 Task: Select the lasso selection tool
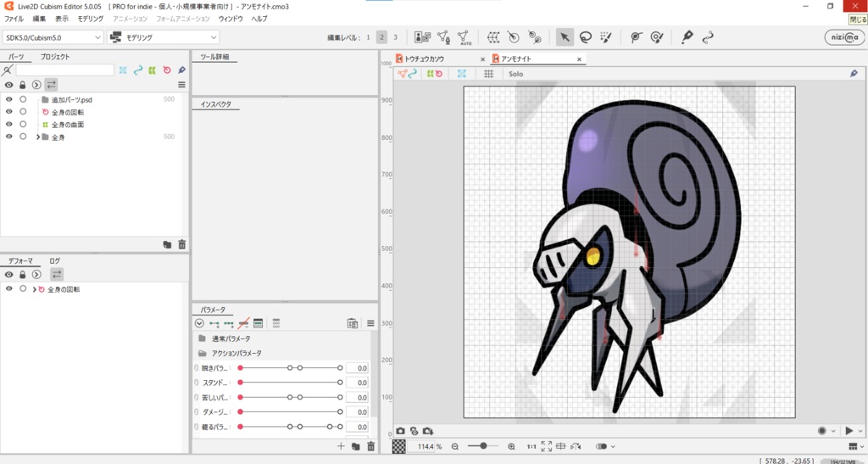pos(585,37)
